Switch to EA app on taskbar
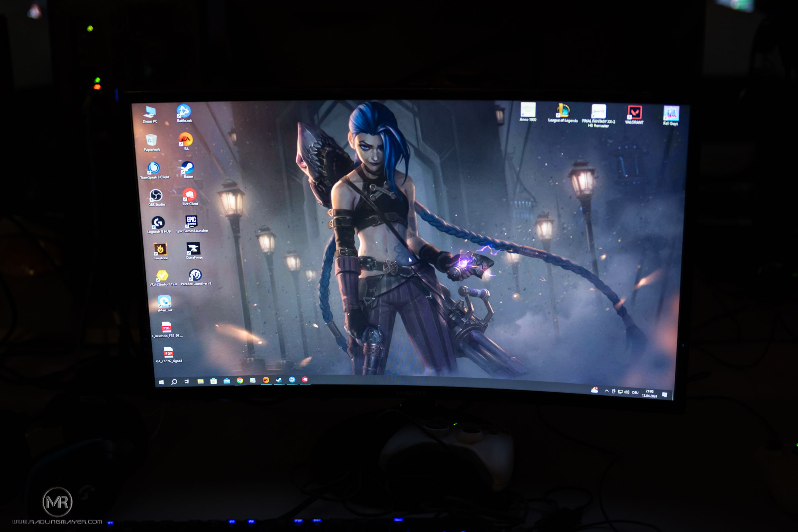Viewport: 798px width, 532px height. (x=266, y=380)
